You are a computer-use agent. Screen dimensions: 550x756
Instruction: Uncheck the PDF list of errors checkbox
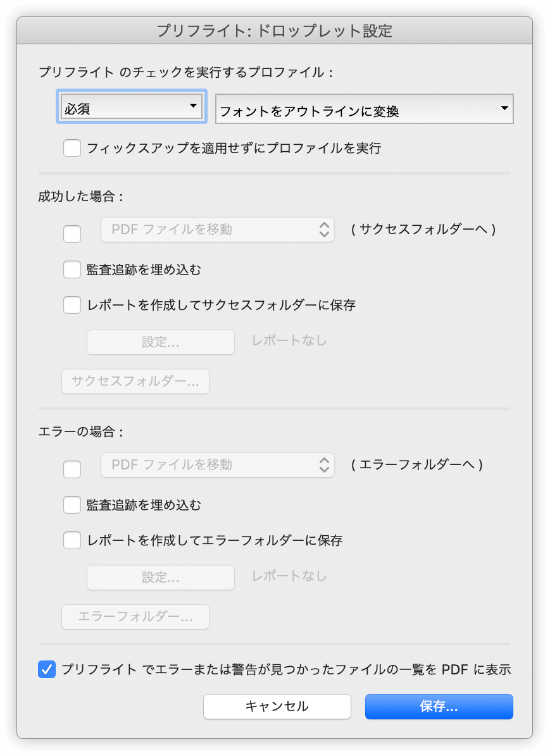47,669
